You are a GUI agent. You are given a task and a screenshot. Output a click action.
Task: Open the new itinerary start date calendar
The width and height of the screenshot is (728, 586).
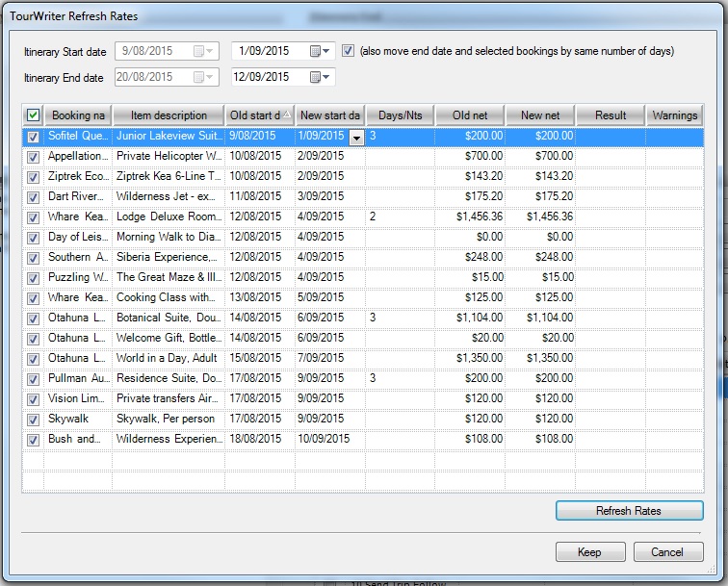(320, 51)
